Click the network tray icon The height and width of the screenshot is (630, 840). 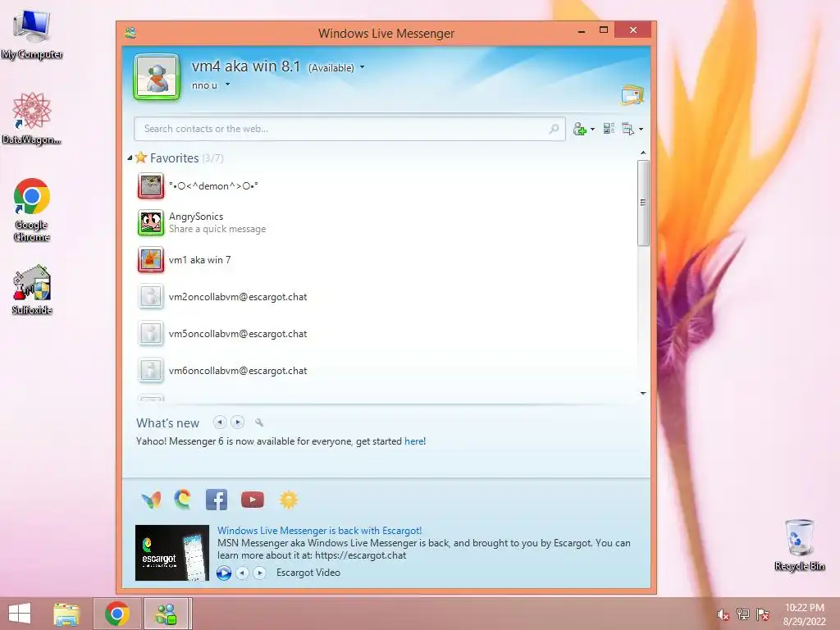(742, 614)
